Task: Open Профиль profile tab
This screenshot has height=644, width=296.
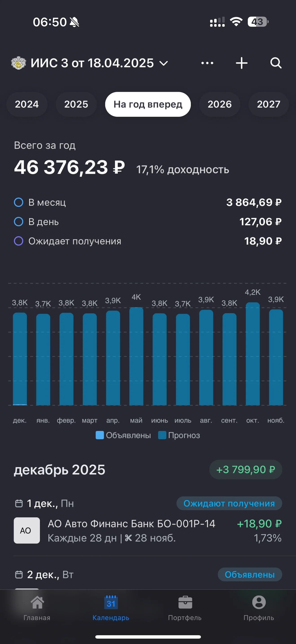Action: pos(259,608)
